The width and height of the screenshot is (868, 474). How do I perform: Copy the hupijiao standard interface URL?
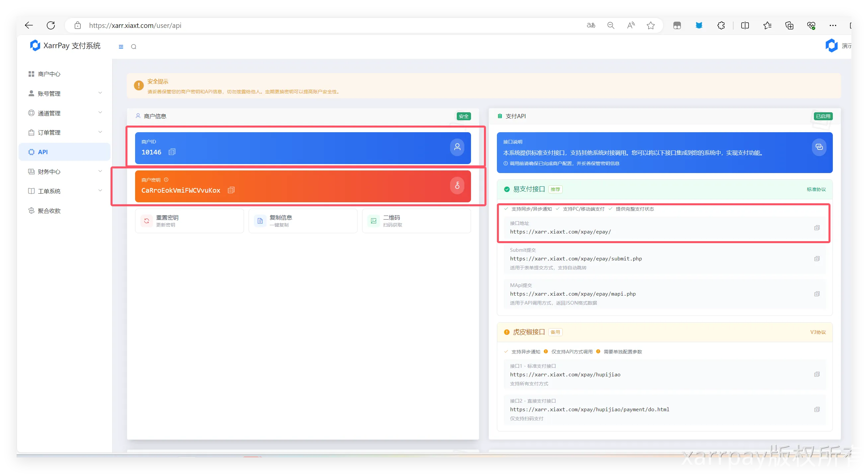817,374
